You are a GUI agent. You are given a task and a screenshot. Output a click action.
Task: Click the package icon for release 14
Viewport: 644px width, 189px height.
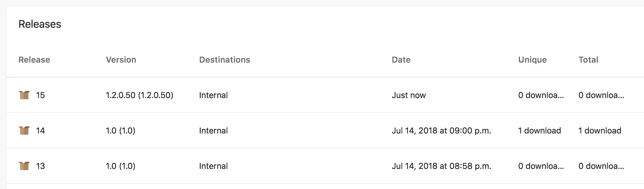point(24,131)
